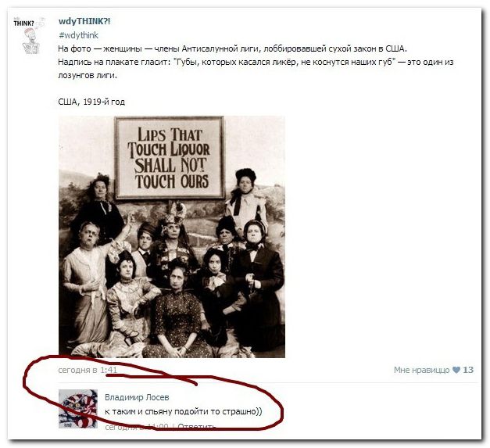Open the attached Anti-Saloon League photo
The height and width of the screenshot is (448, 490).
coord(172,237)
